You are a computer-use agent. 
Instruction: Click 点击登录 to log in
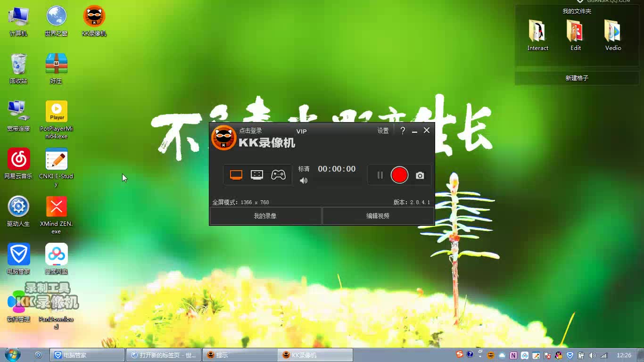point(250,131)
